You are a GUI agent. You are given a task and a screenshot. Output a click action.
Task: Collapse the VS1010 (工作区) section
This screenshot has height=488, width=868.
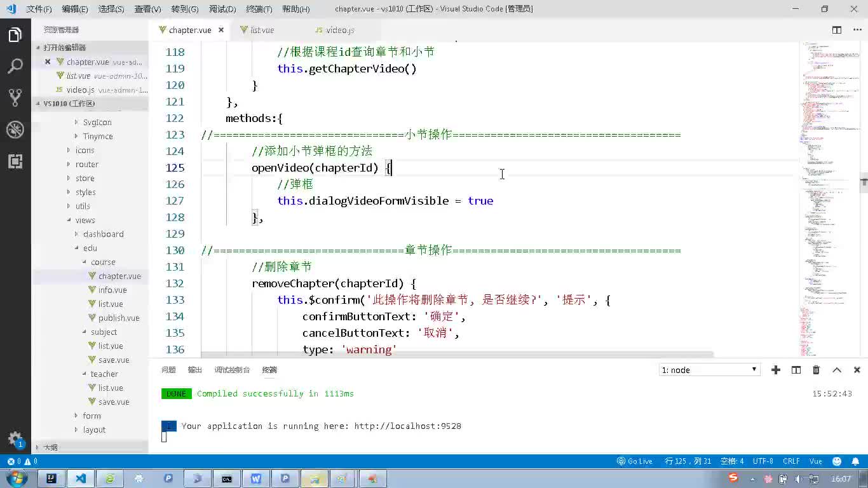coord(90,104)
